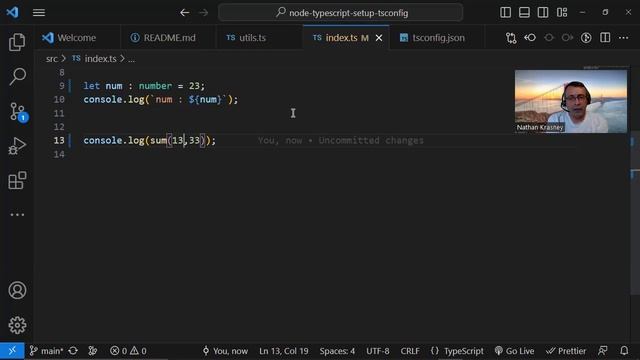Image resolution: width=640 pixels, height=360 pixels.
Task: Start the Go Live server
Action: (514, 351)
